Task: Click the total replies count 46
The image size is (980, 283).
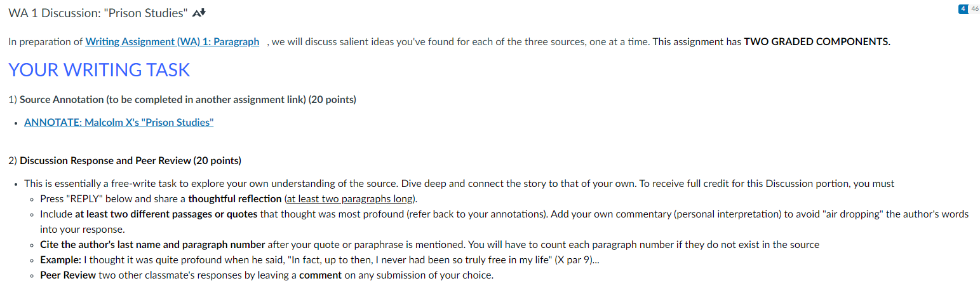Action: [974, 8]
